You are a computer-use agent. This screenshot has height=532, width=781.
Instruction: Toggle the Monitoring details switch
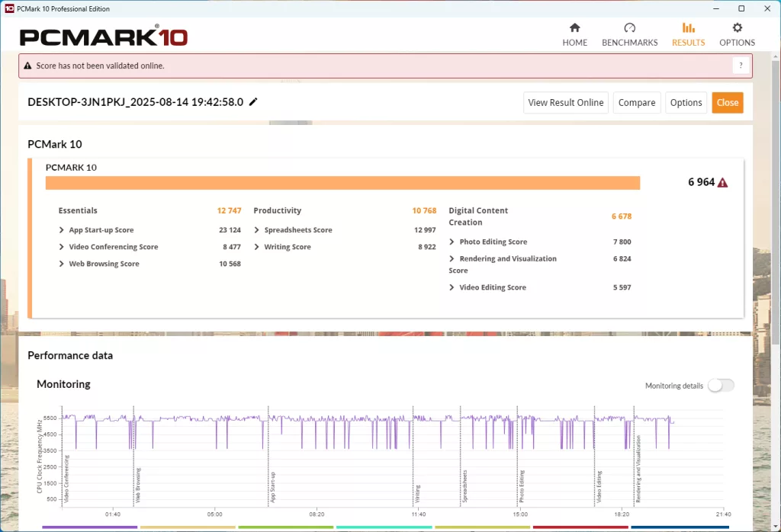point(720,386)
